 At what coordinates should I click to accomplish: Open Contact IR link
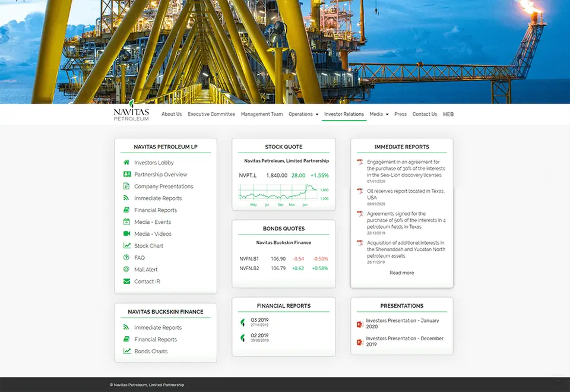point(147,282)
